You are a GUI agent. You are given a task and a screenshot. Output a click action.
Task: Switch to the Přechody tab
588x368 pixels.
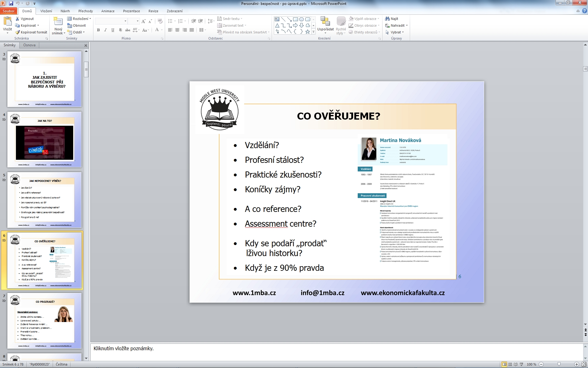point(85,11)
